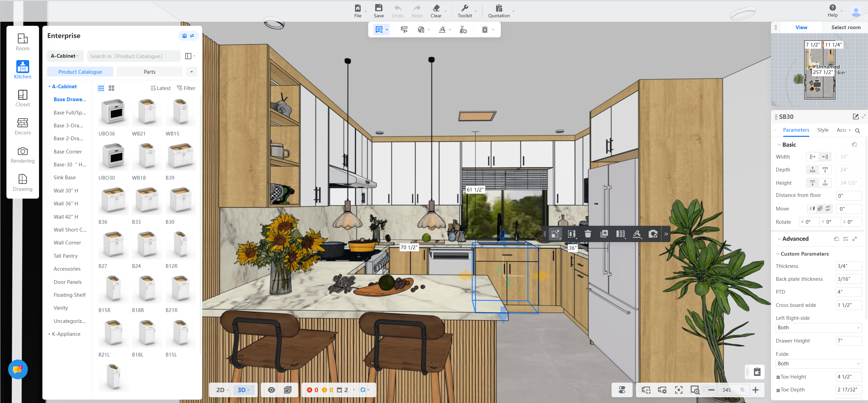Click the B30 cabinet thumbnail

point(181,201)
